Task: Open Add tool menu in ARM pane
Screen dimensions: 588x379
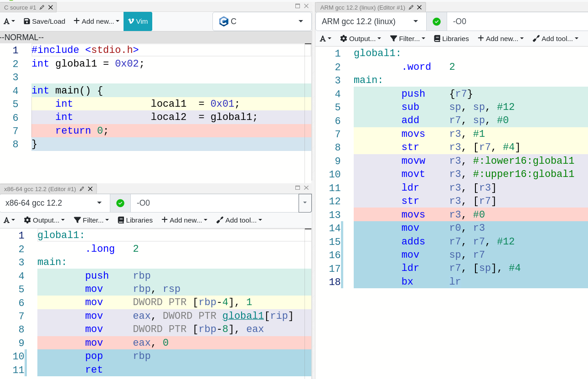Action: coord(555,38)
